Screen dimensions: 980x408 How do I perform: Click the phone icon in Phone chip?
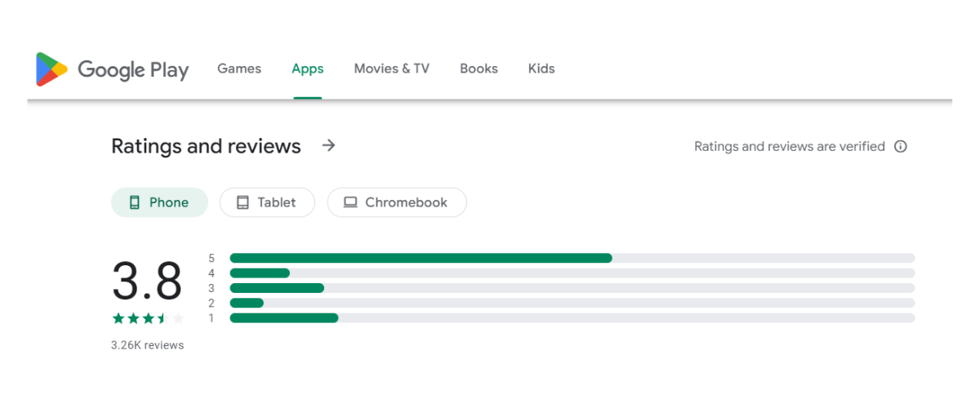click(x=135, y=202)
